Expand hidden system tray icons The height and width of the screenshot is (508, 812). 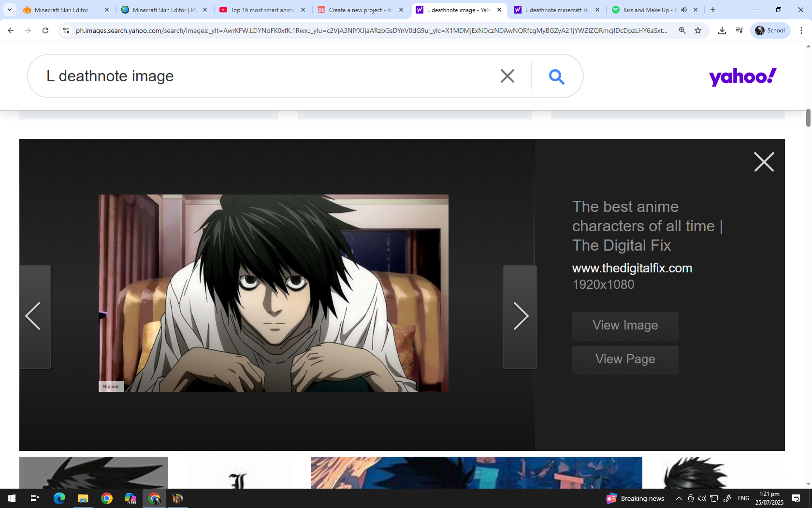(x=679, y=498)
